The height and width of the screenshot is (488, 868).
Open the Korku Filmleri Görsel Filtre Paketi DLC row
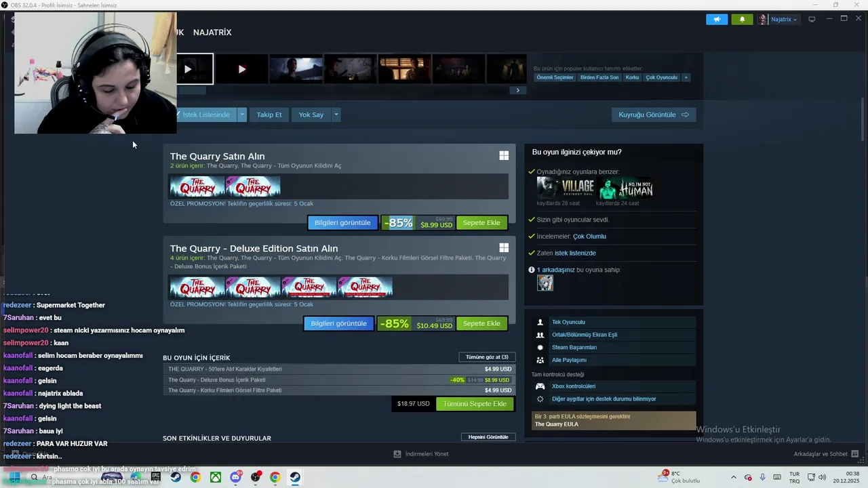coord(338,390)
